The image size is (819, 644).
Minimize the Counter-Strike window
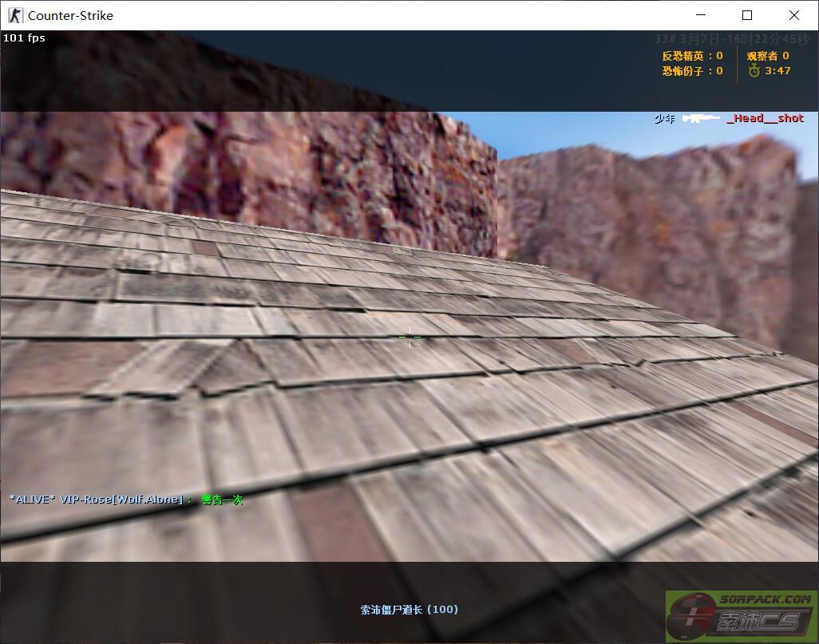701,15
